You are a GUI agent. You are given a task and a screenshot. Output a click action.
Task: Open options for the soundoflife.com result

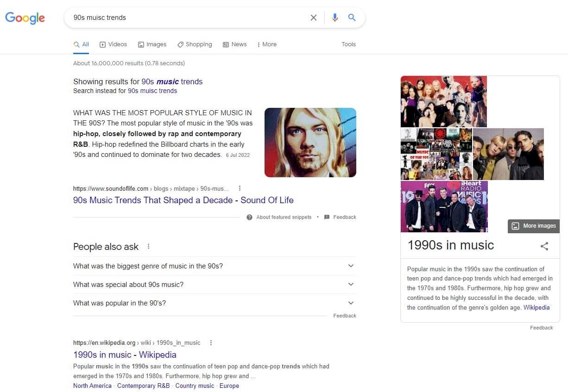240,188
